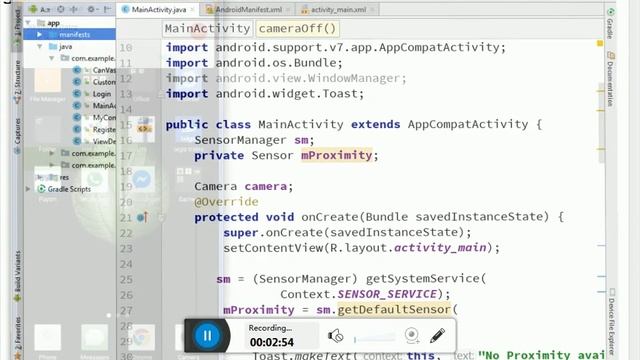Click override gutter icon on line 21
The width and height of the screenshot is (640, 360).
142,218
